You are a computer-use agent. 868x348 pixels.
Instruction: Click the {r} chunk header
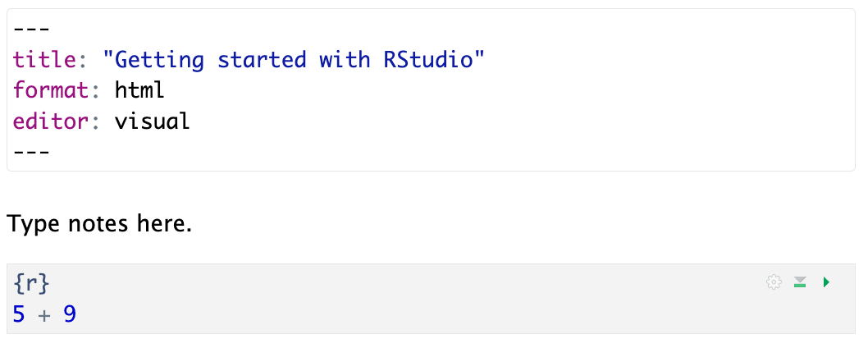[31, 283]
